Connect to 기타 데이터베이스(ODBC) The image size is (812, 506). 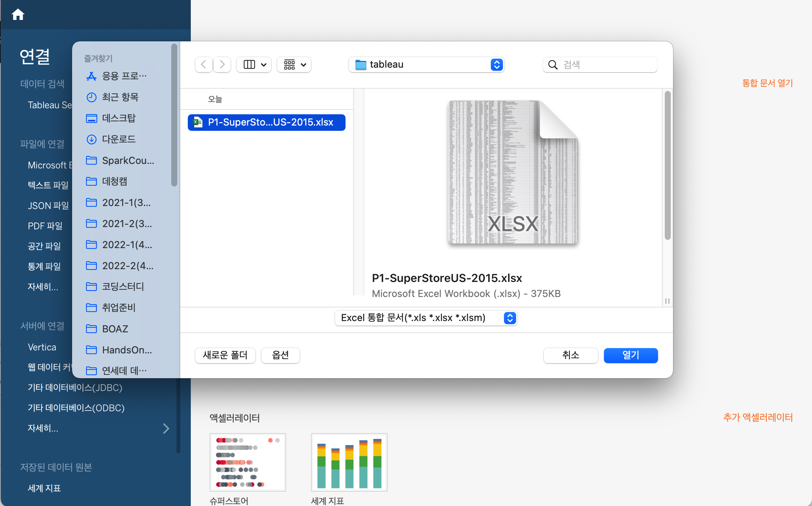(x=76, y=408)
